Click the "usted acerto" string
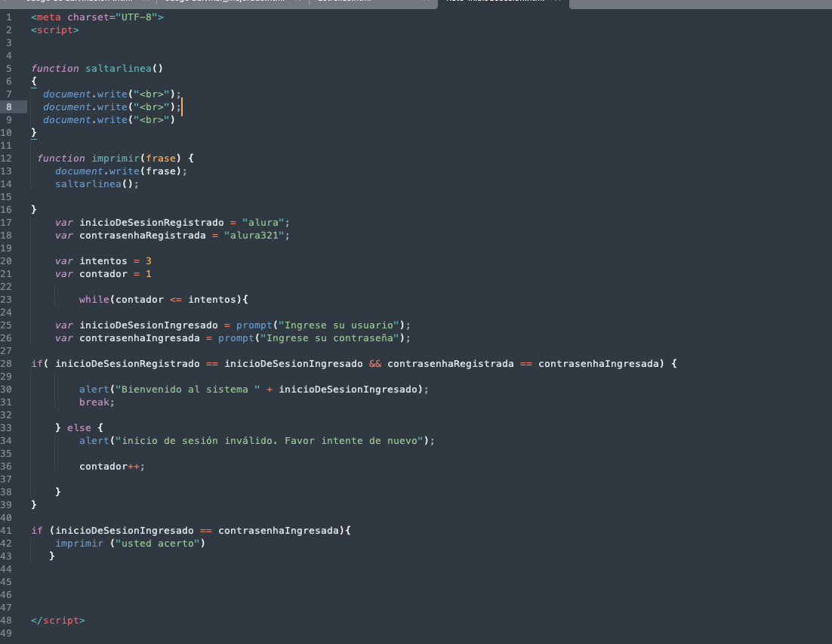The height and width of the screenshot is (644, 832). (x=158, y=544)
